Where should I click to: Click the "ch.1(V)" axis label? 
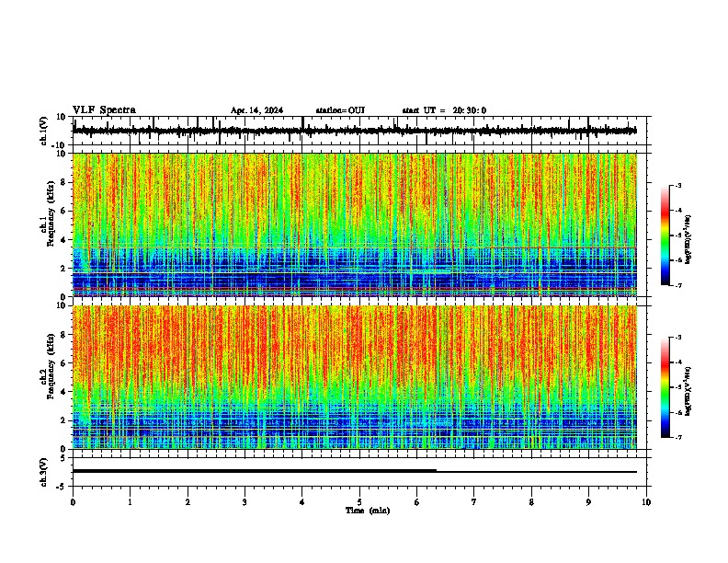pyautogui.click(x=43, y=131)
